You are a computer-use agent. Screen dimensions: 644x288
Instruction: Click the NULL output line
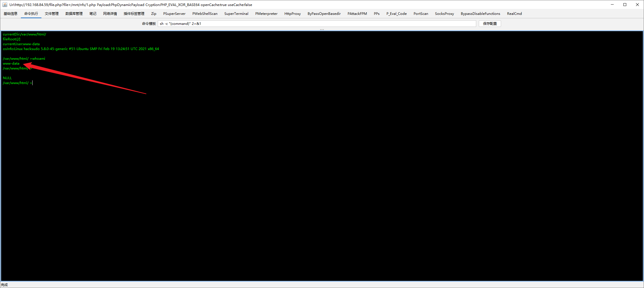pos(7,78)
